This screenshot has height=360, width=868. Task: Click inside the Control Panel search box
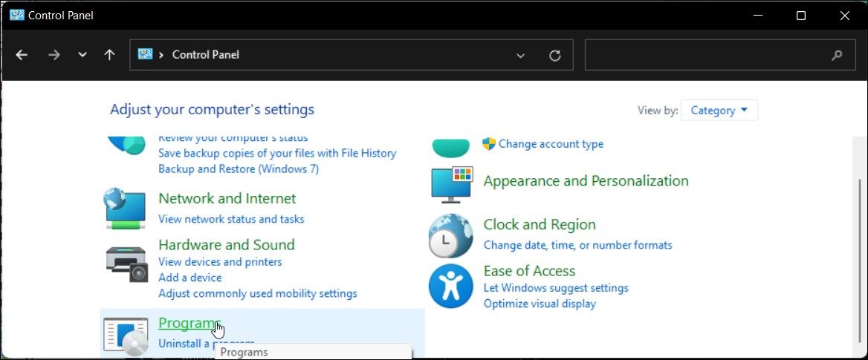[706, 55]
